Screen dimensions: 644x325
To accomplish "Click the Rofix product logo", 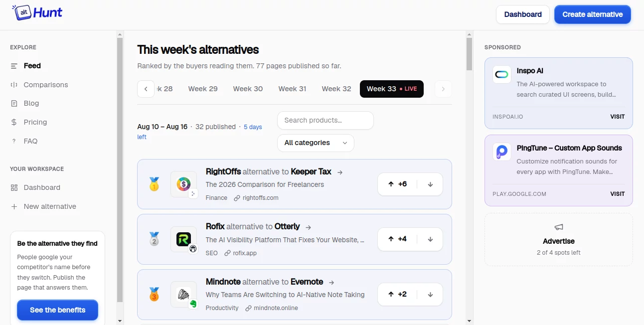I will coord(183,239).
